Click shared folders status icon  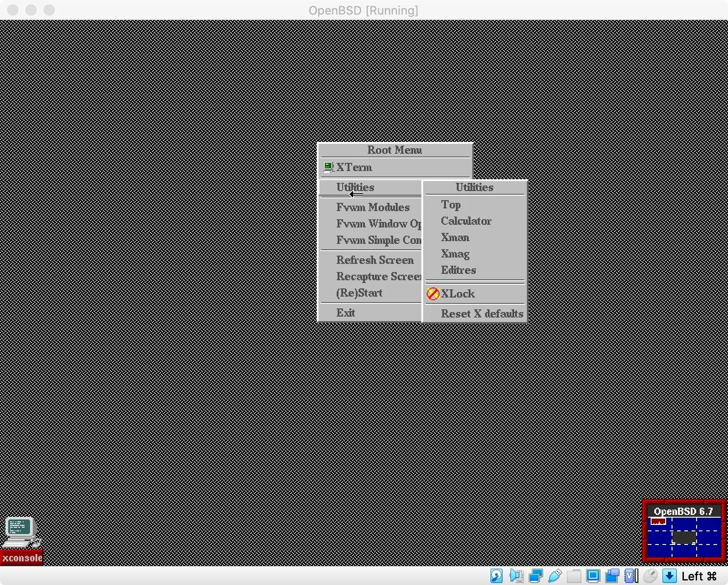tap(574, 576)
